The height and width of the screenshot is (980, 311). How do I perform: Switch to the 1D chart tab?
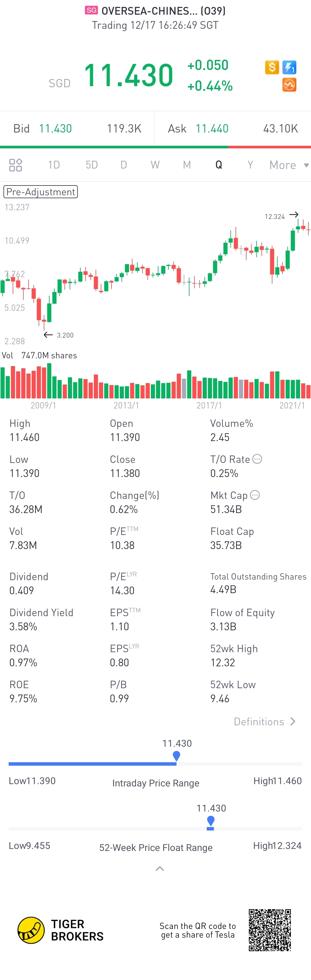coord(54,165)
